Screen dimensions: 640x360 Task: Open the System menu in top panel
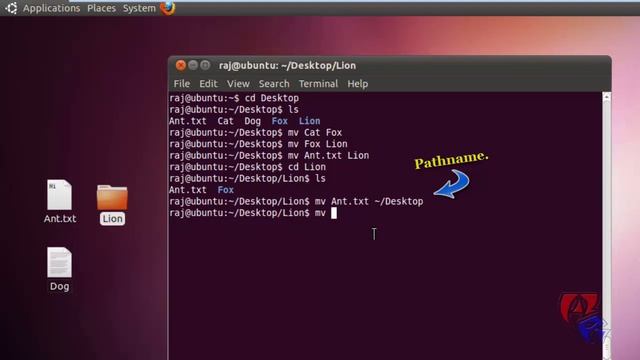point(139,8)
